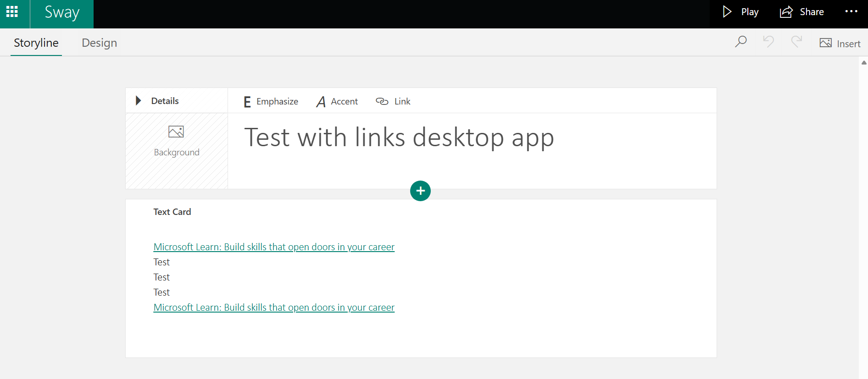
Task: Apply Accent formatting
Action: pyautogui.click(x=337, y=101)
